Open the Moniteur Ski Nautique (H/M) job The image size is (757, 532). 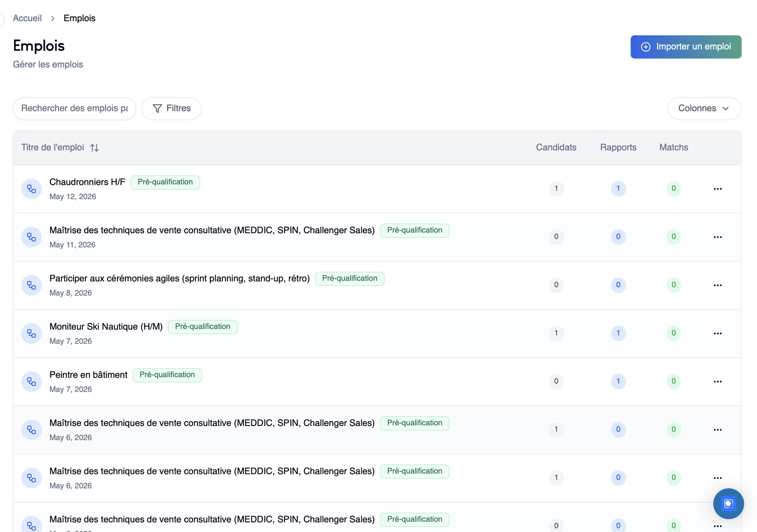[106, 326]
